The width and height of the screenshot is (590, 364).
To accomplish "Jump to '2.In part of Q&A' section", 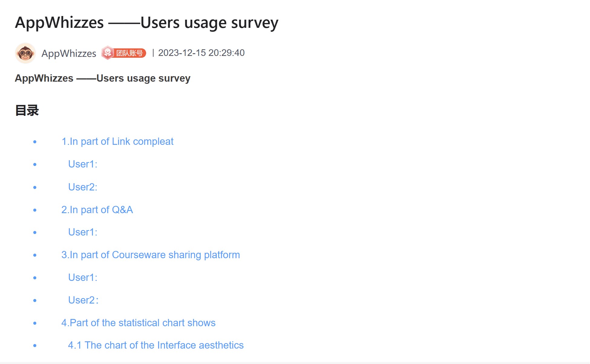I will [97, 210].
